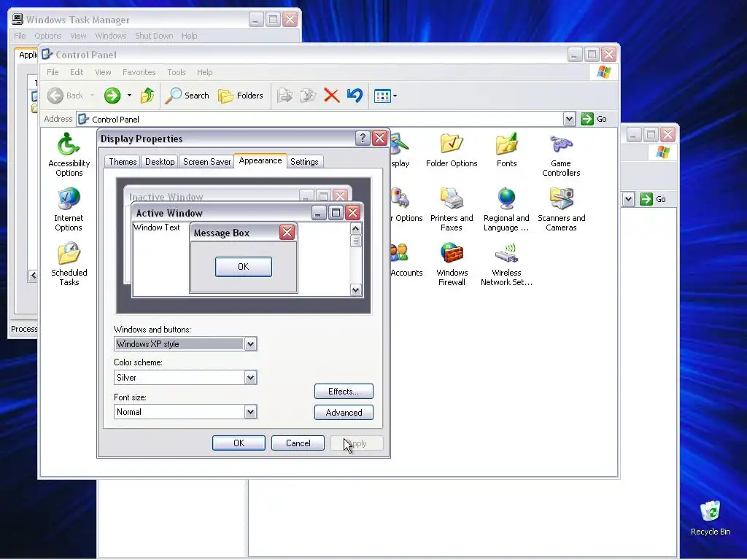Select the Appearance tab
The width and height of the screenshot is (747, 560).
260,160
